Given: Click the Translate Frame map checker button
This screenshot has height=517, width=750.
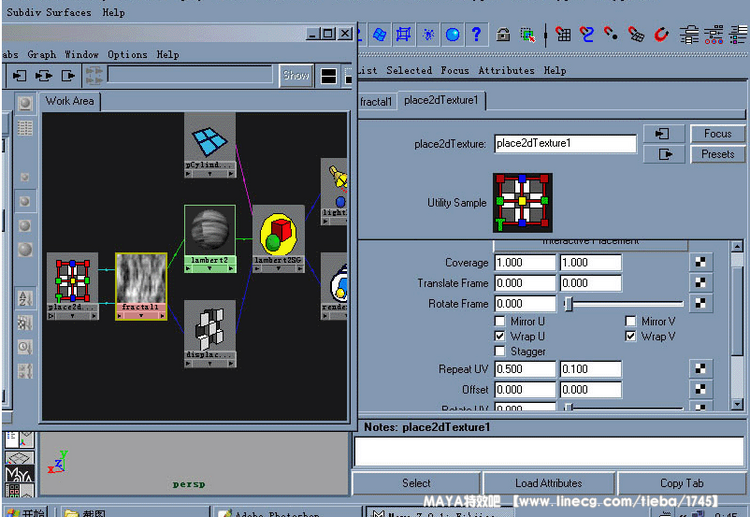Looking at the screenshot, I should click(x=700, y=283).
